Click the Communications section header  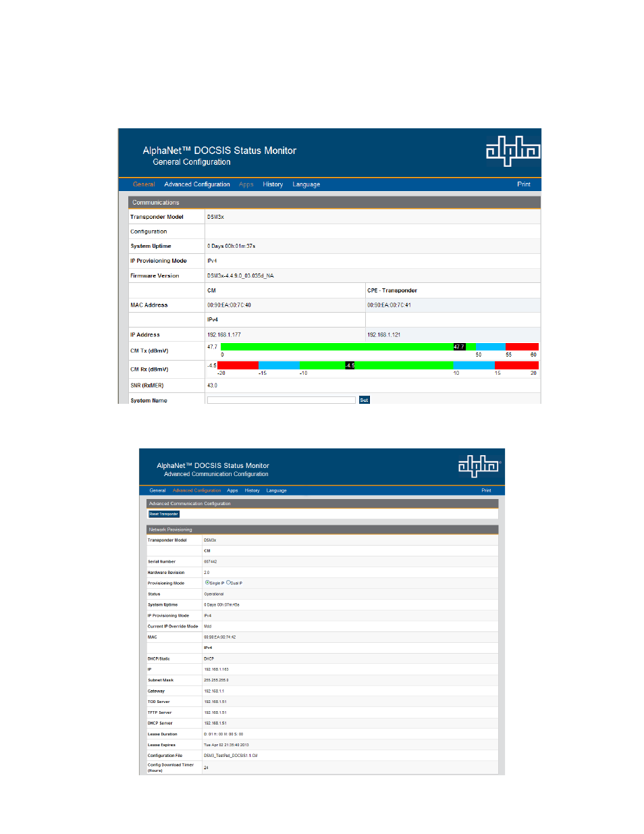click(x=334, y=202)
